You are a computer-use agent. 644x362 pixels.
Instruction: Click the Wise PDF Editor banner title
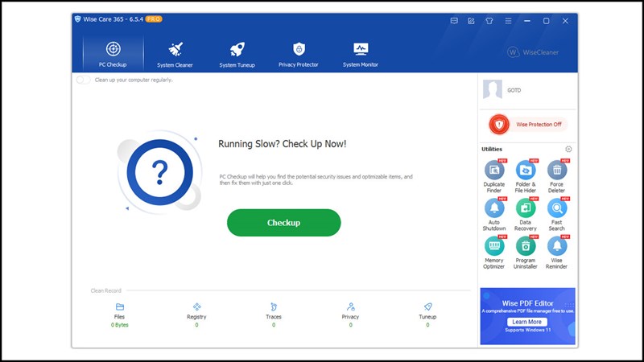[528, 303]
